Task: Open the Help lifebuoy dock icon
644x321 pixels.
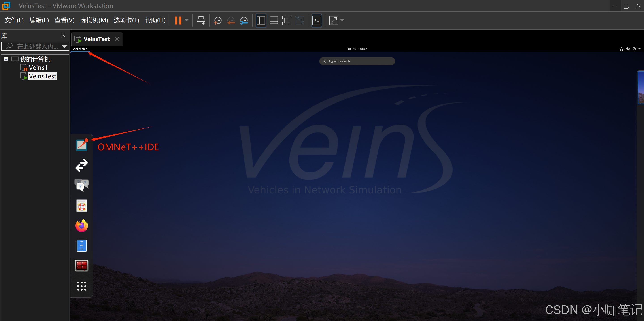Action: pyautogui.click(x=81, y=206)
